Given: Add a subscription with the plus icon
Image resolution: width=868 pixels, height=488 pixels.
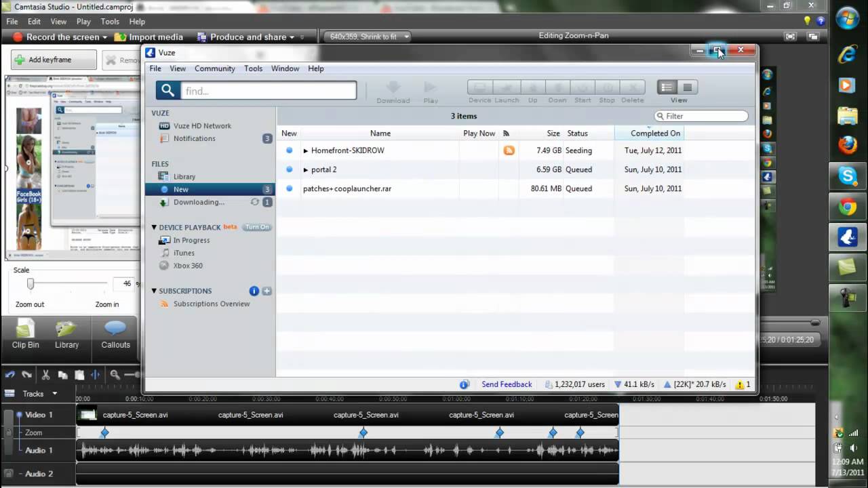Looking at the screenshot, I should (x=267, y=291).
